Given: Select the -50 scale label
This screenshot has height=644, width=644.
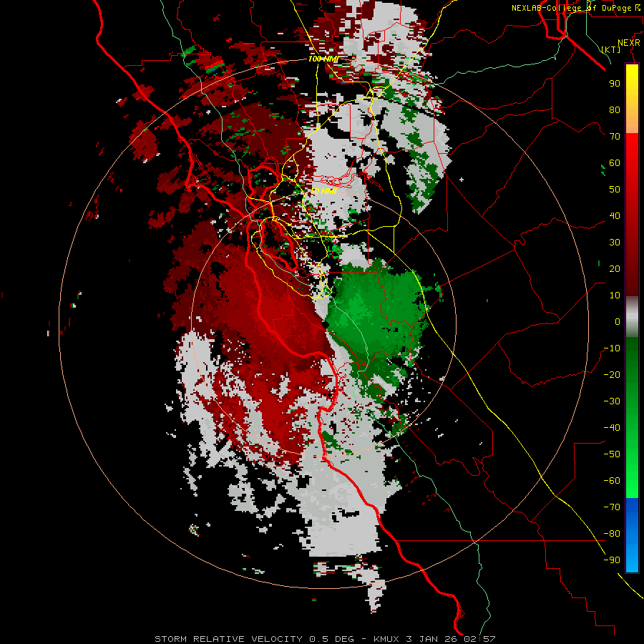Looking at the screenshot, I should 612,454.
